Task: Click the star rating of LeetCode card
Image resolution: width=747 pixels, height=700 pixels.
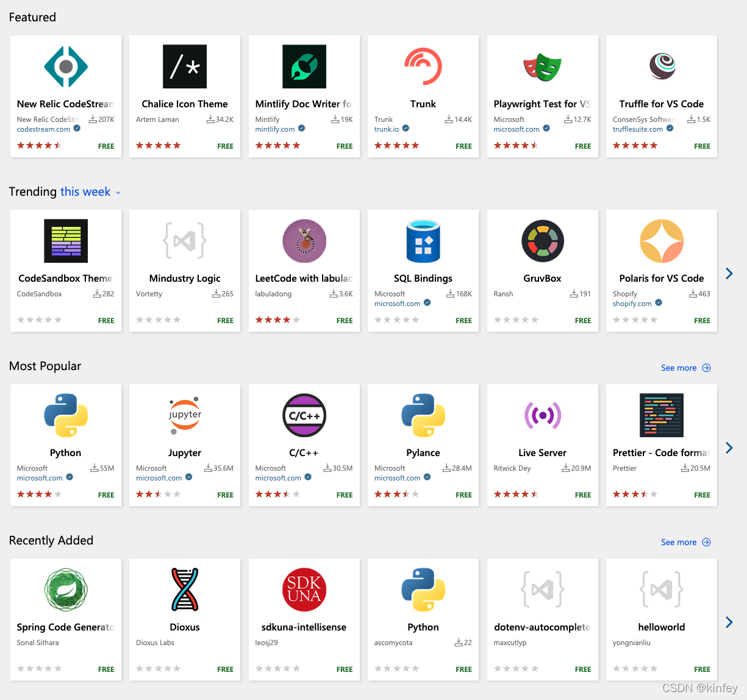Action: coord(277,320)
